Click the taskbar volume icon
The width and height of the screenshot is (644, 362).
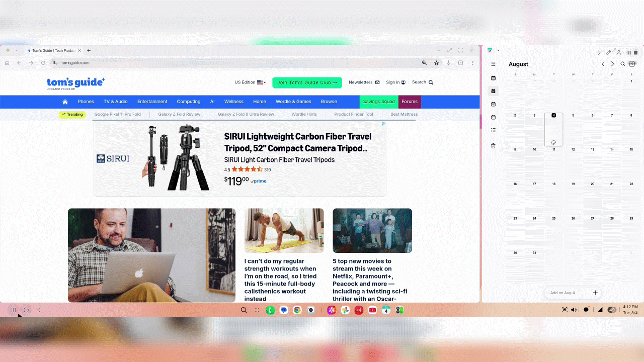click(x=574, y=310)
